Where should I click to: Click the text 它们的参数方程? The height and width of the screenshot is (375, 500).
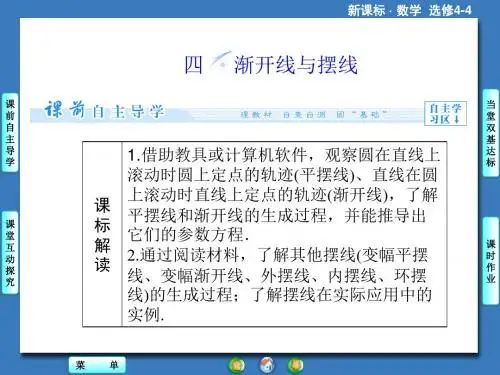click(188, 235)
